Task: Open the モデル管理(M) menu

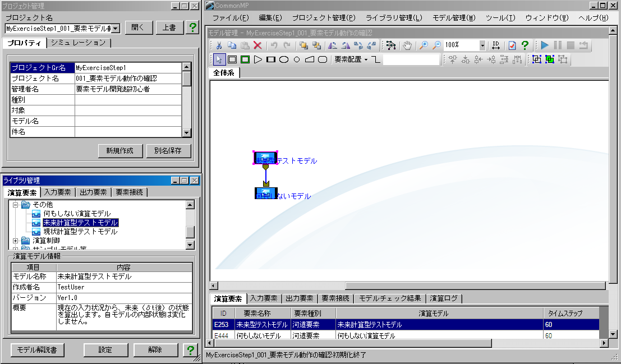Action: tap(454, 18)
